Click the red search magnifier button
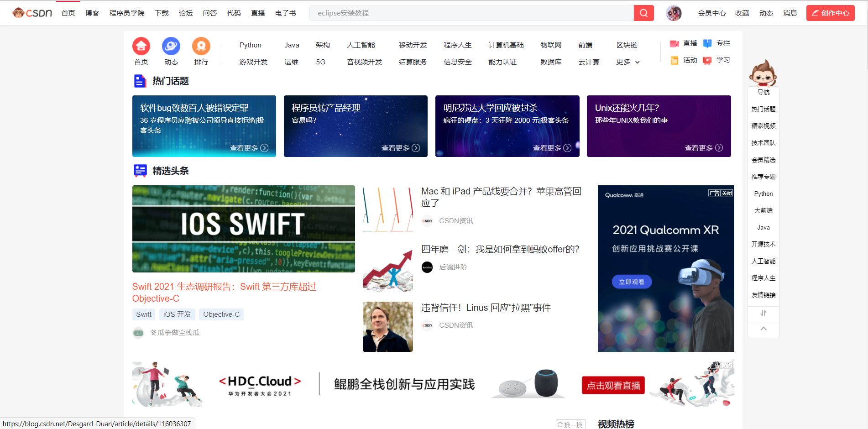This screenshot has width=868, height=429. pos(643,13)
